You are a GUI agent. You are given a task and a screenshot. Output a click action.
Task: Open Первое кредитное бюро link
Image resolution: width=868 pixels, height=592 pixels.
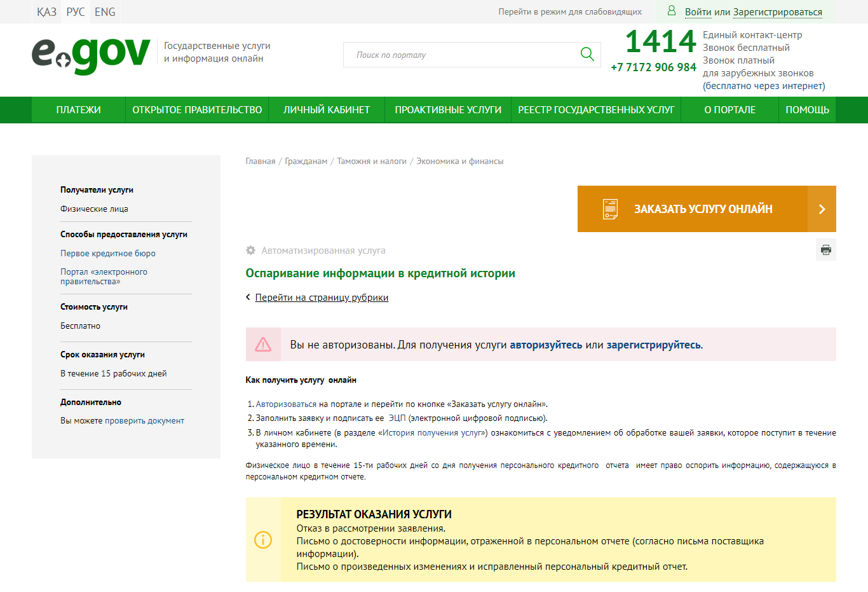(108, 253)
